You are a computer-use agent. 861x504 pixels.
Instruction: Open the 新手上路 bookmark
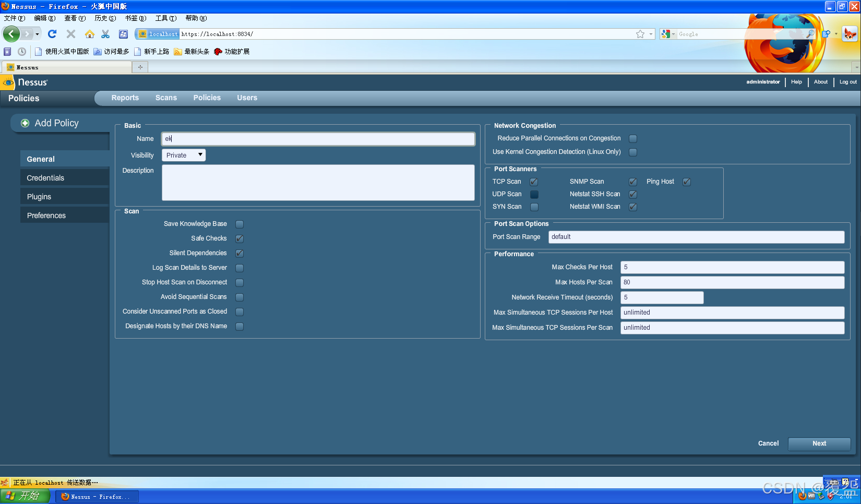point(151,52)
